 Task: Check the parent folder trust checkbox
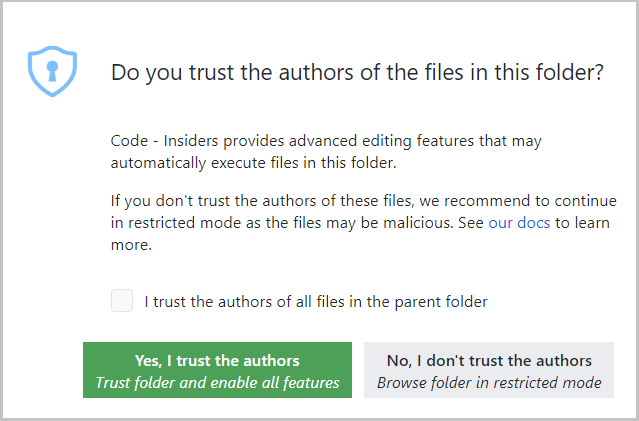pyautogui.click(x=122, y=300)
